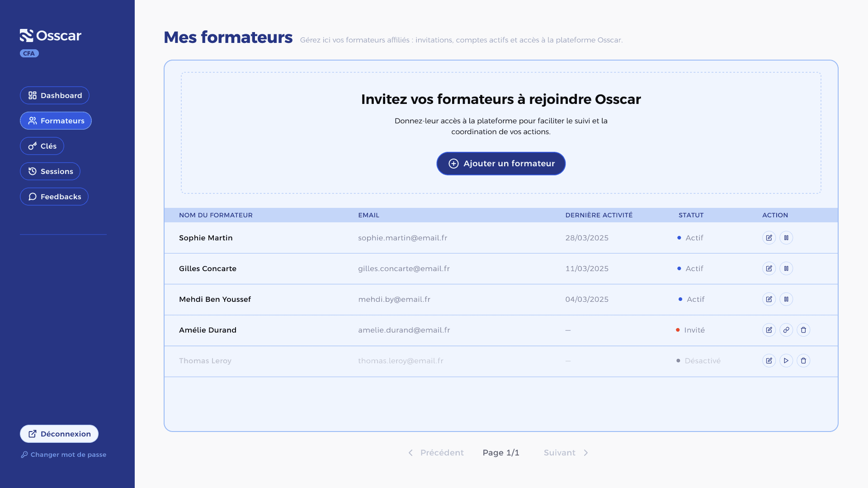This screenshot has height=488, width=868.
Task: Click the ACTION column header
Action: pos(775,215)
